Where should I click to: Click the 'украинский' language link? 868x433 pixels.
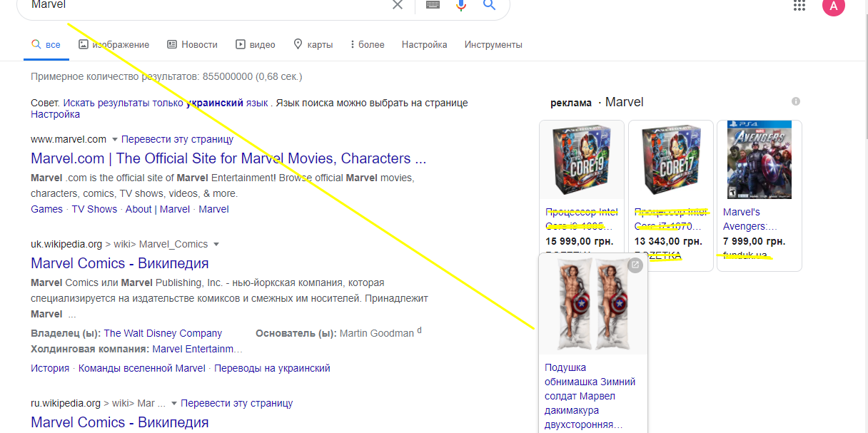[215, 103]
